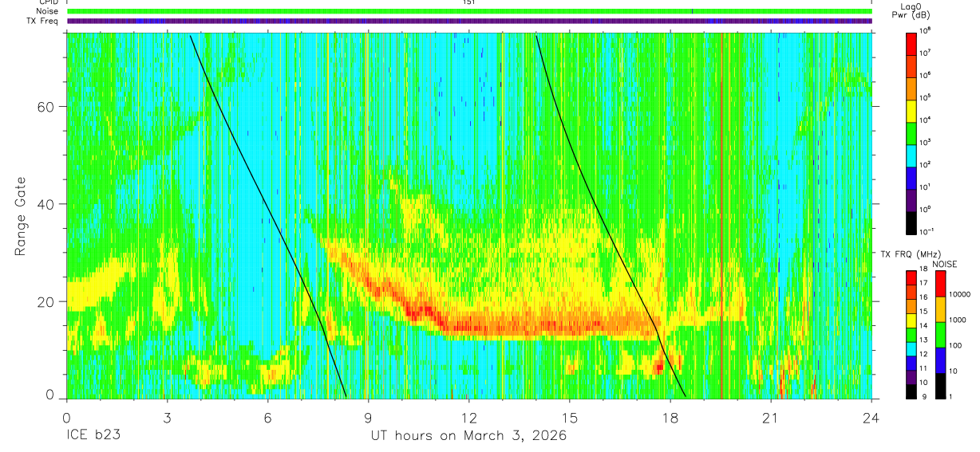Click the CPID value 151
The image size is (980, 452).
(x=468, y=2)
